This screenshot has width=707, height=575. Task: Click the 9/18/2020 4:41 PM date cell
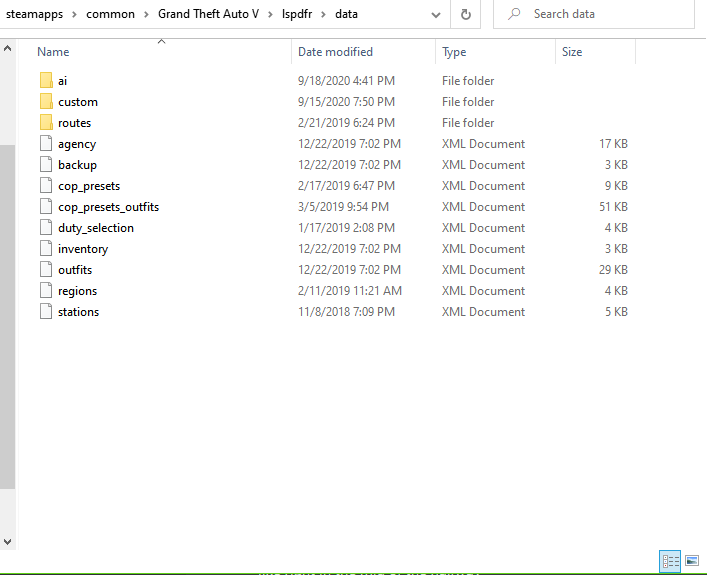[346, 81]
